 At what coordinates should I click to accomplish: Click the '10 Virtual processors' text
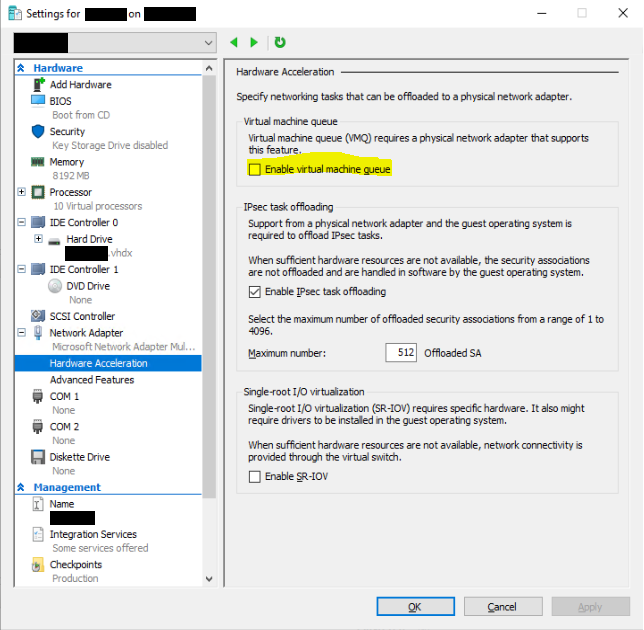98,206
